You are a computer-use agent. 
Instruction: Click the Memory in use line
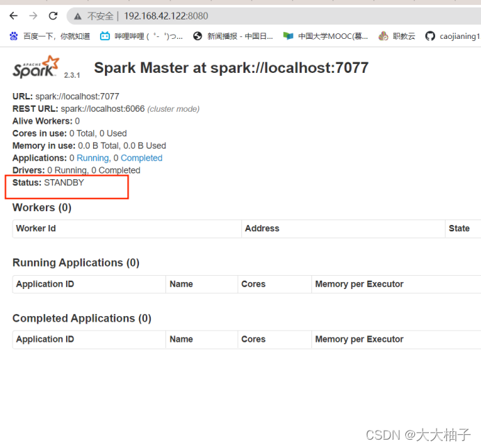coord(89,146)
